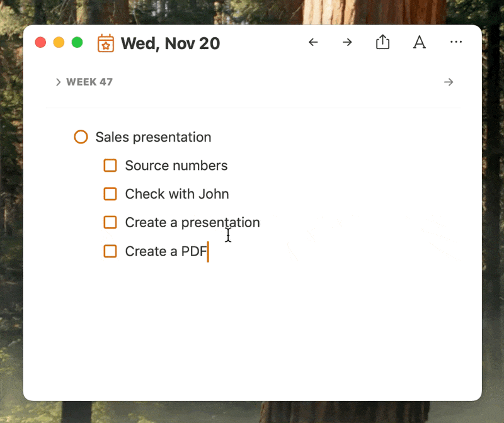504x423 pixels.
Task: Tick the Create a presentation checkbox
Action: (x=110, y=222)
